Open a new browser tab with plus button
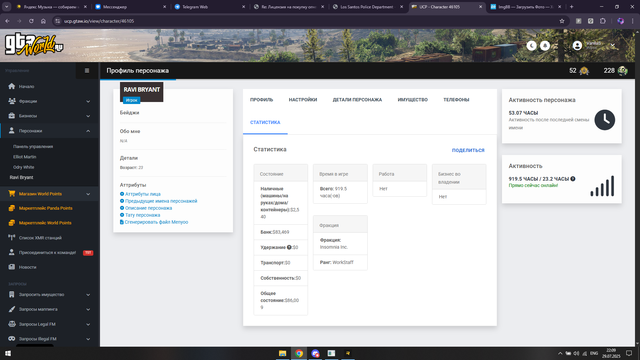 click(571, 7)
